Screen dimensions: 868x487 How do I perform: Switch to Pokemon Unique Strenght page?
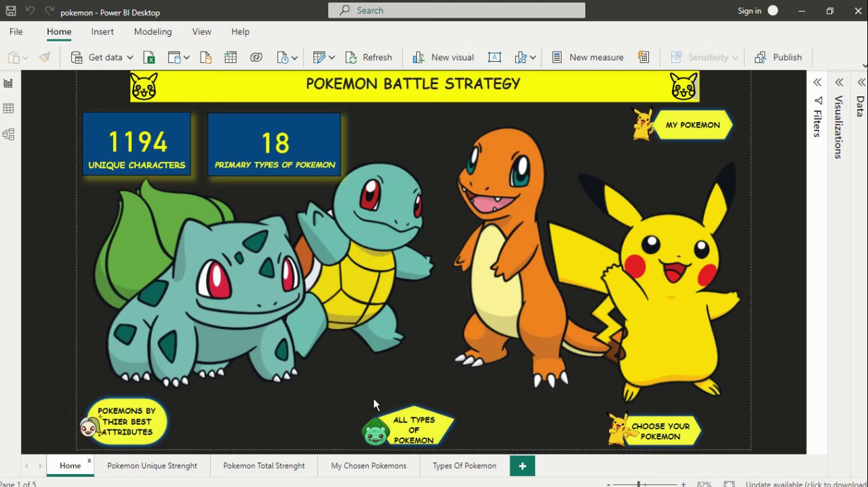[x=152, y=466]
